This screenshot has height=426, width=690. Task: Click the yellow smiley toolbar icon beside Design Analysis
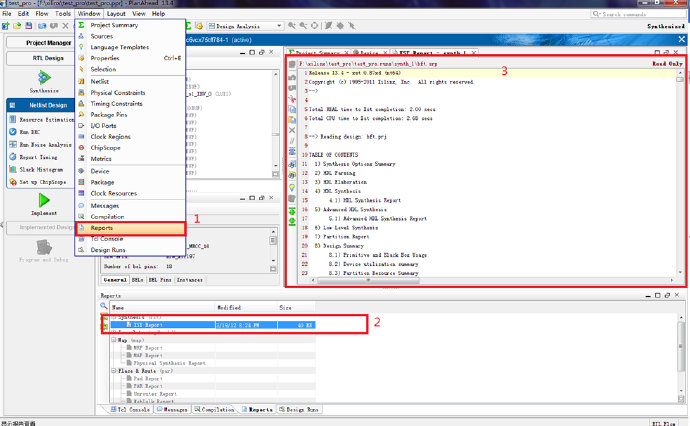[x=199, y=26]
